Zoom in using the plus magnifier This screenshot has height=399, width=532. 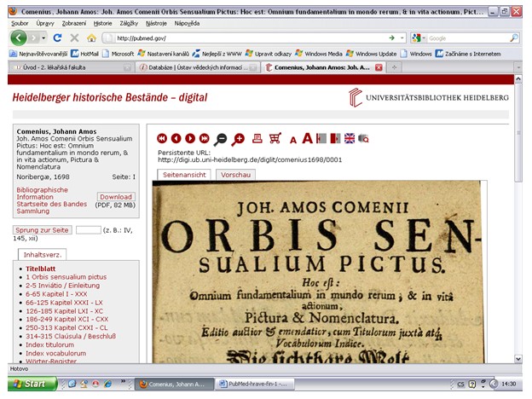click(238, 139)
